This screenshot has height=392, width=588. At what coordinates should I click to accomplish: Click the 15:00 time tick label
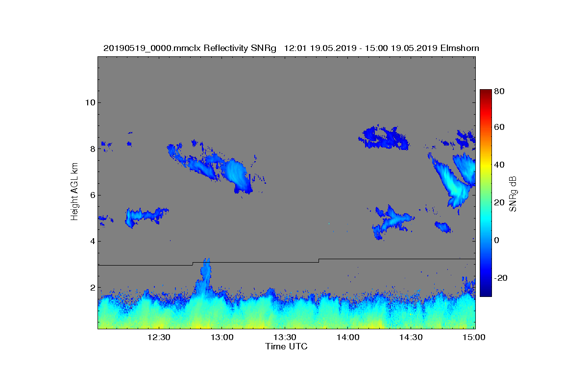point(474,337)
